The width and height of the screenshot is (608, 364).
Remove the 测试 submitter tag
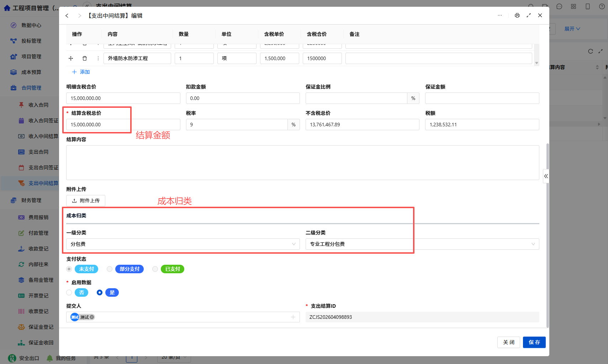coord(92,317)
